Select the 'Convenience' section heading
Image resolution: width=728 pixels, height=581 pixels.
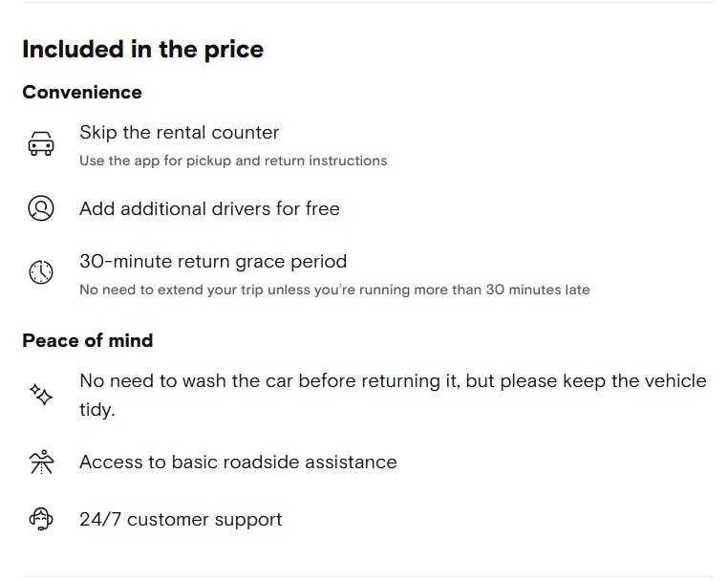(82, 93)
